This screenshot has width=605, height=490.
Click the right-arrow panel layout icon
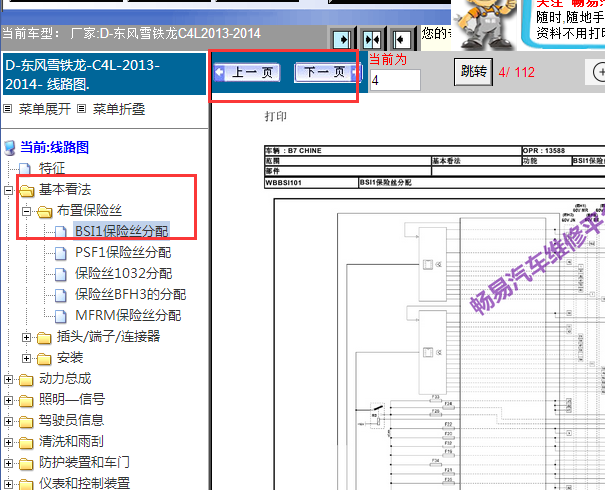(x=342, y=39)
